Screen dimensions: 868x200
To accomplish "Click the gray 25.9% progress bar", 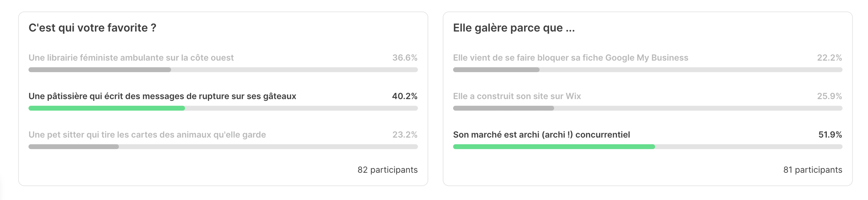I will point(503,108).
